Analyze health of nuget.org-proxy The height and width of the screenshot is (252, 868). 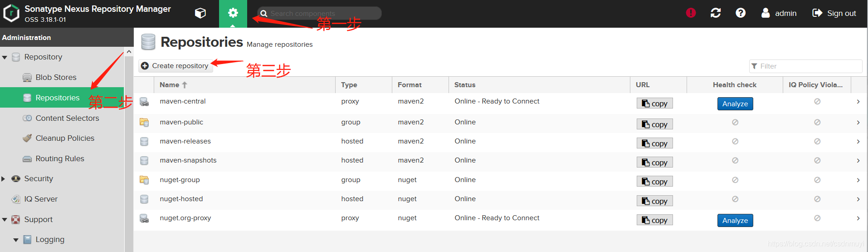tap(735, 221)
